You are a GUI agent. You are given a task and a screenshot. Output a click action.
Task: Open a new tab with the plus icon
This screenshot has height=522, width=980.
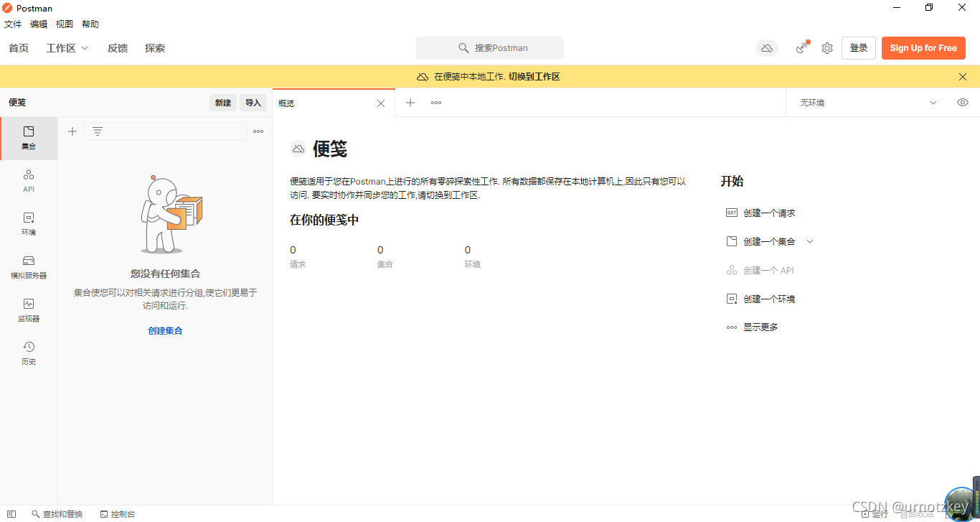pyautogui.click(x=410, y=103)
